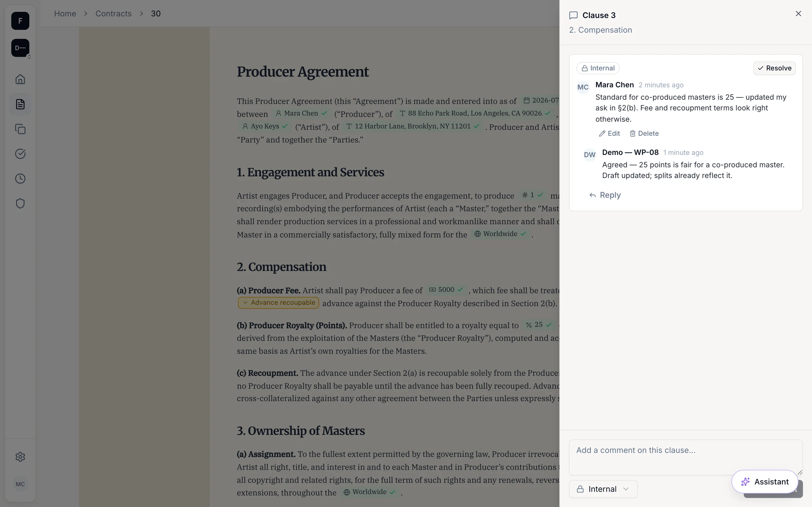Open the Internal visibility dropdown below comment box
812x507 pixels.
coord(603,489)
